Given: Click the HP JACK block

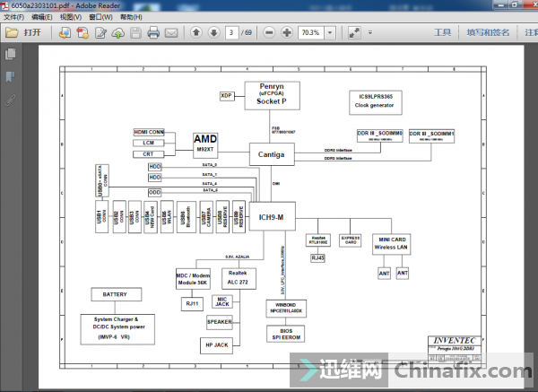Looking at the screenshot, I should click(x=216, y=345).
